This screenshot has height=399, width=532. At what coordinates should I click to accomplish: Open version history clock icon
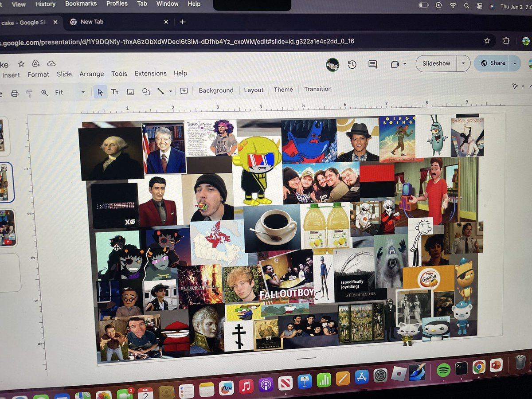click(352, 65)
